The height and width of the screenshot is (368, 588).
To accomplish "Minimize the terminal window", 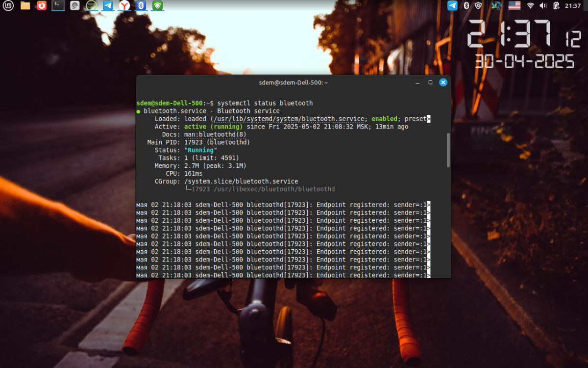I will coord(417,82).
